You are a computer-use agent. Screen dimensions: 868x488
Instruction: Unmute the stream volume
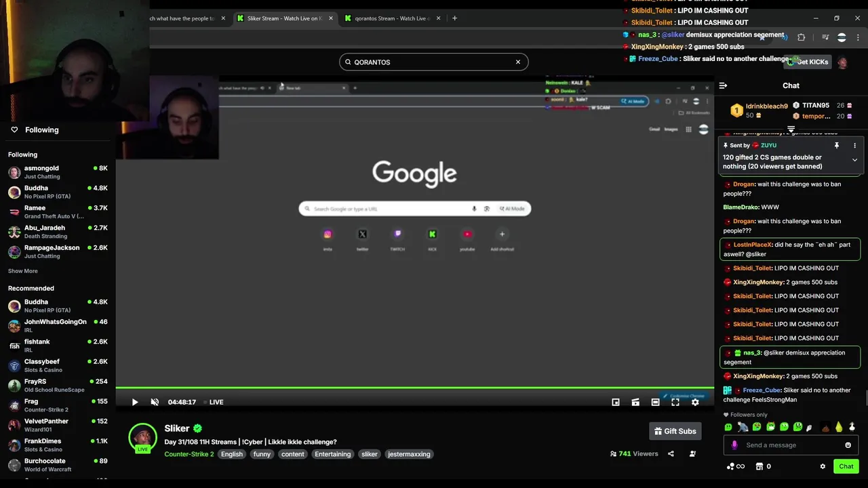[155, 402]
